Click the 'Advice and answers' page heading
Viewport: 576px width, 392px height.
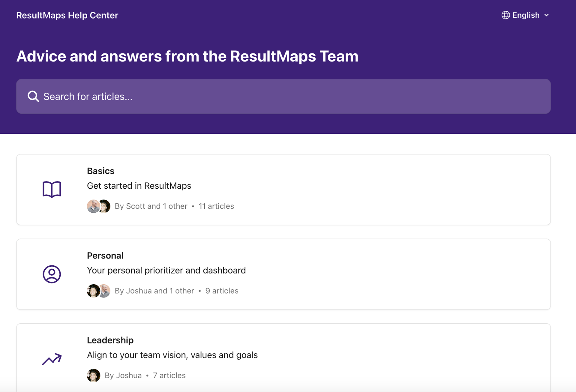187,56
